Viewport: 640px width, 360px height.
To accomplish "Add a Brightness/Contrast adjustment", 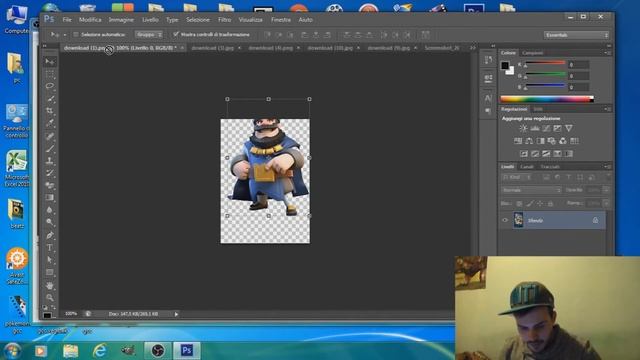I will coord(523,128).
